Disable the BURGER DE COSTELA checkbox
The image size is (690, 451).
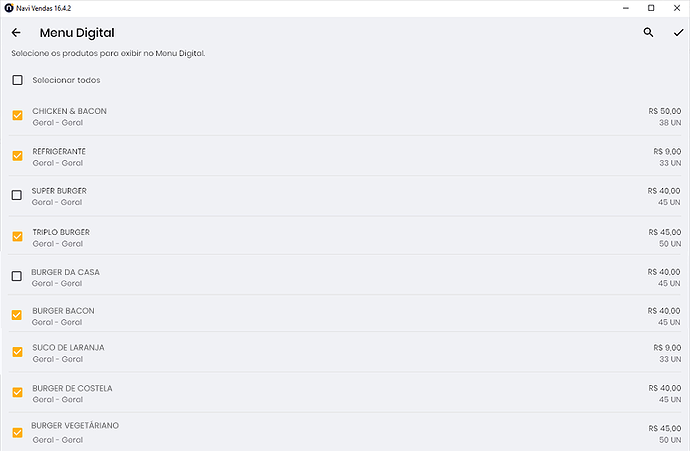(17, 393)
